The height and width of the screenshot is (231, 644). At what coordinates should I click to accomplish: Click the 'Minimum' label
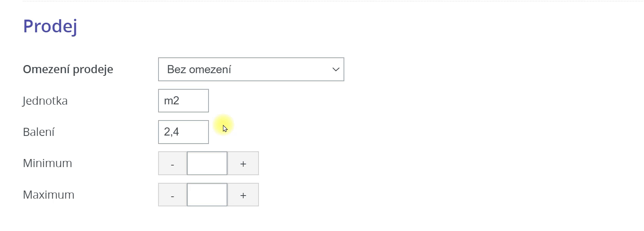click(47, 163)
